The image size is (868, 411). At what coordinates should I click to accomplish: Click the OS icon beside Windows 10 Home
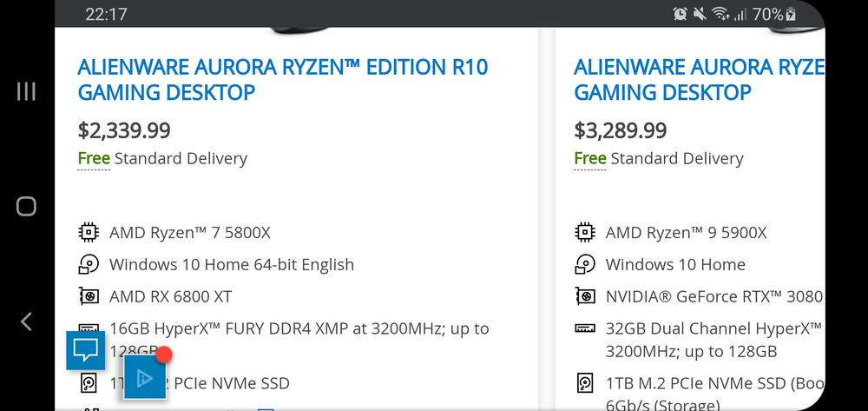click(585, 264)
